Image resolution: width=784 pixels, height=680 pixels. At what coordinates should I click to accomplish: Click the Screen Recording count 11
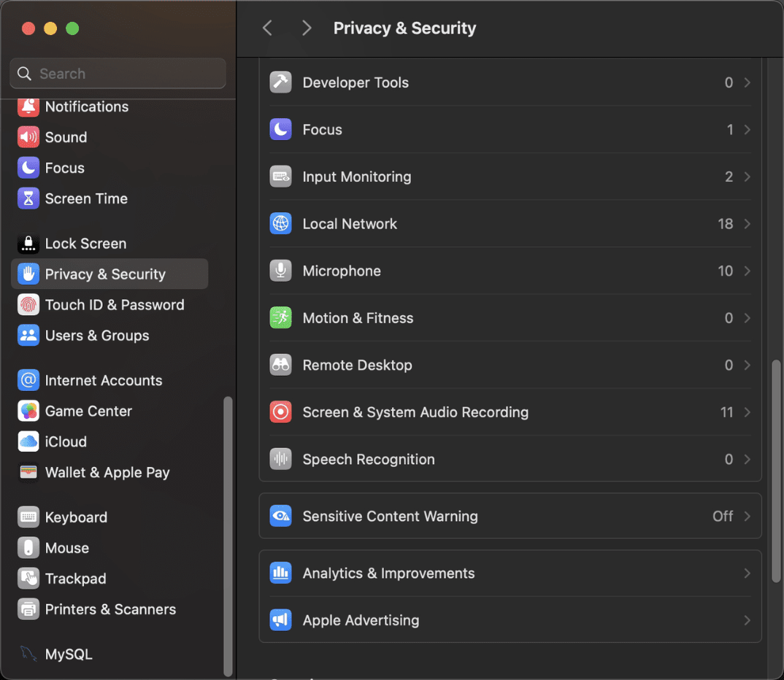coord(726,412)
